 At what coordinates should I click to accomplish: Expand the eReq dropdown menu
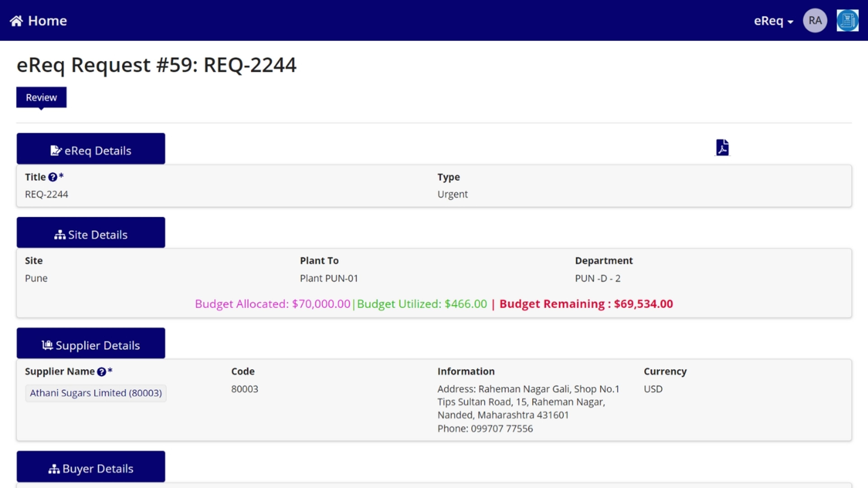(773, 21)
